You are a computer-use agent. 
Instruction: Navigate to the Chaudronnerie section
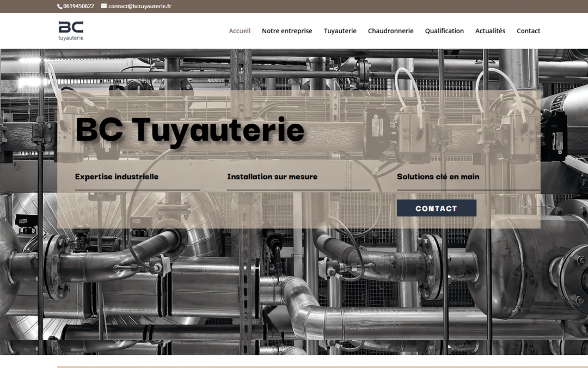[x=391, y=31]
